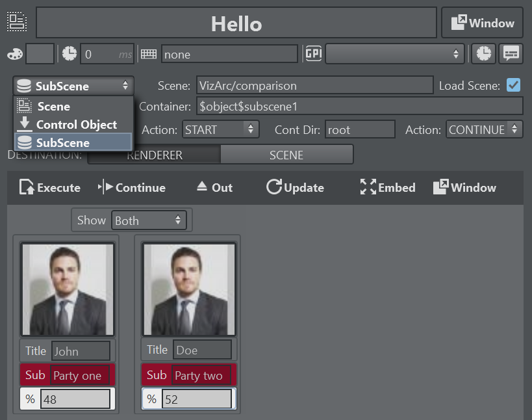Image resolution: width=532 pixels, height=420 pixels.
Task: Choose Scene in the type dropdown list
Action: tap(53, 106)
